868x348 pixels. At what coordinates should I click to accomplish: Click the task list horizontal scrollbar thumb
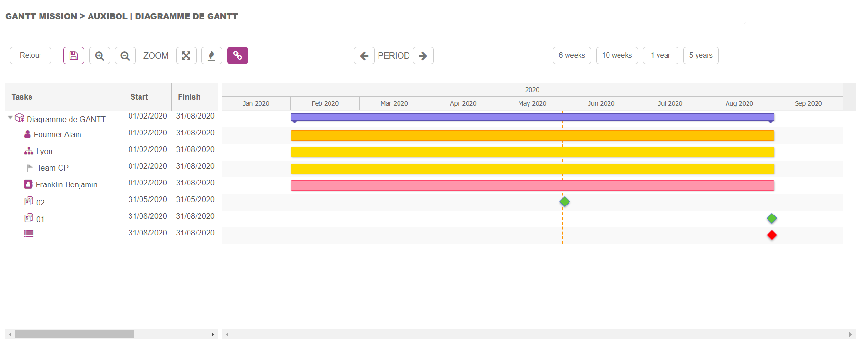pyautogui.click(x=74, y=335)
